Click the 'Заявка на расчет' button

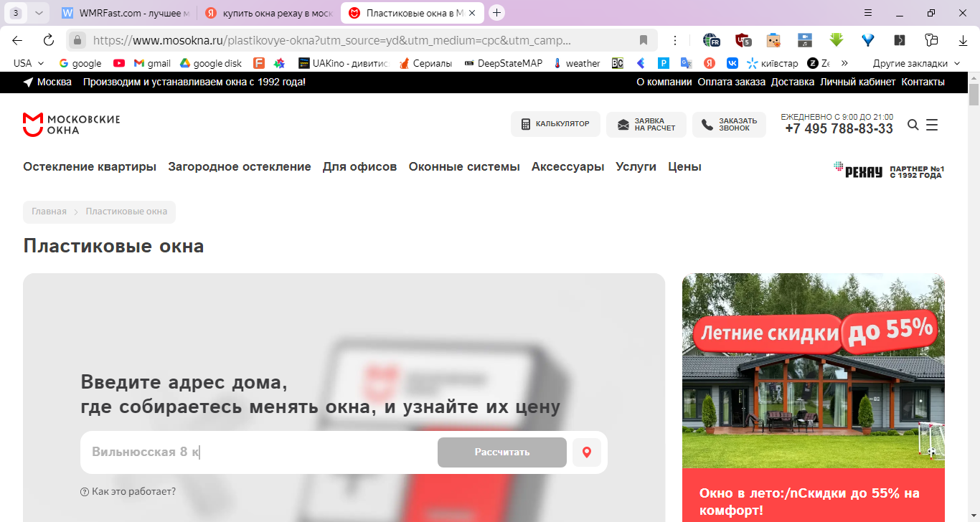[646, 124]
